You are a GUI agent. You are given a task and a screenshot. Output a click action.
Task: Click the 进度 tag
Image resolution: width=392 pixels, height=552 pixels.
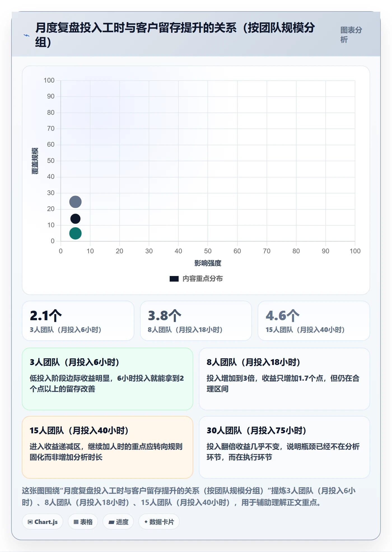pyautogui.click(x=118, y=522)
